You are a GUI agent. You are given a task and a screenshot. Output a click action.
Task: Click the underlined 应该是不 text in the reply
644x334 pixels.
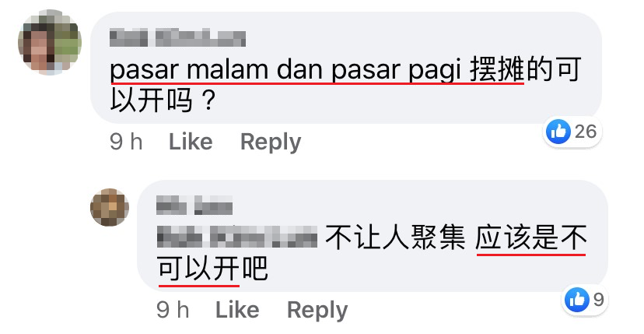531,239
